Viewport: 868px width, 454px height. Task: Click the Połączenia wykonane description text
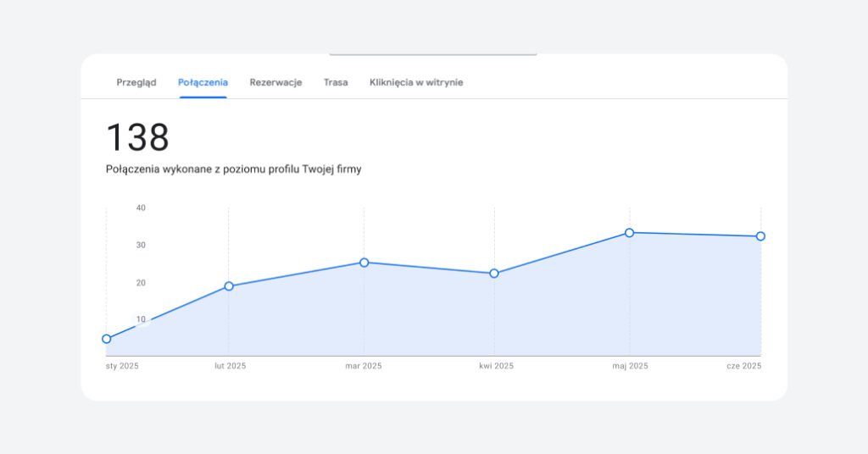(233, 169)
